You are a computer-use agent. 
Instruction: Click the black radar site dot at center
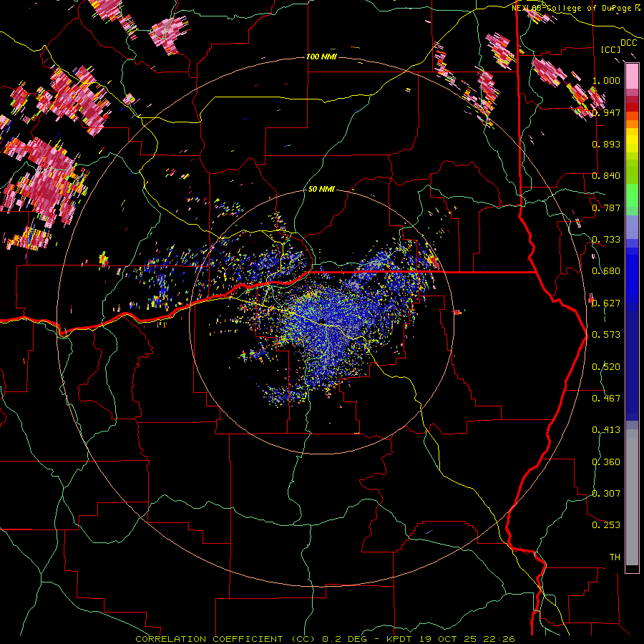coord(323,321)
